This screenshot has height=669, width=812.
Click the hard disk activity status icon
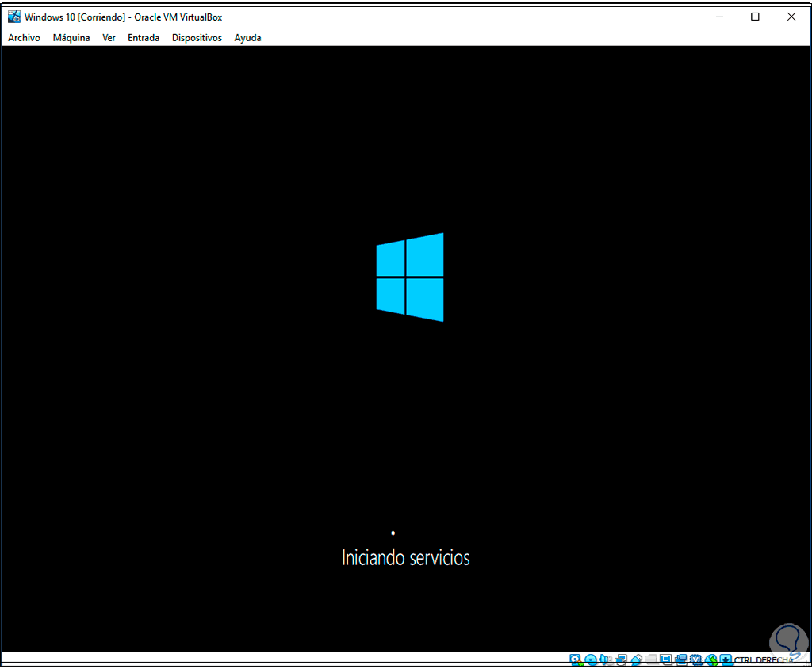[576, 659]
